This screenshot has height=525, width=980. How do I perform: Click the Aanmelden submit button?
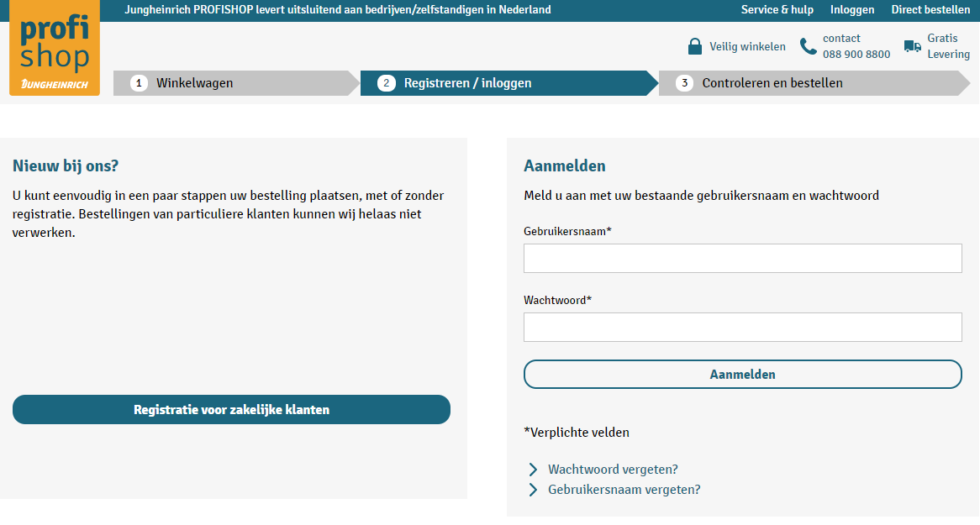(x=742, y=375)
